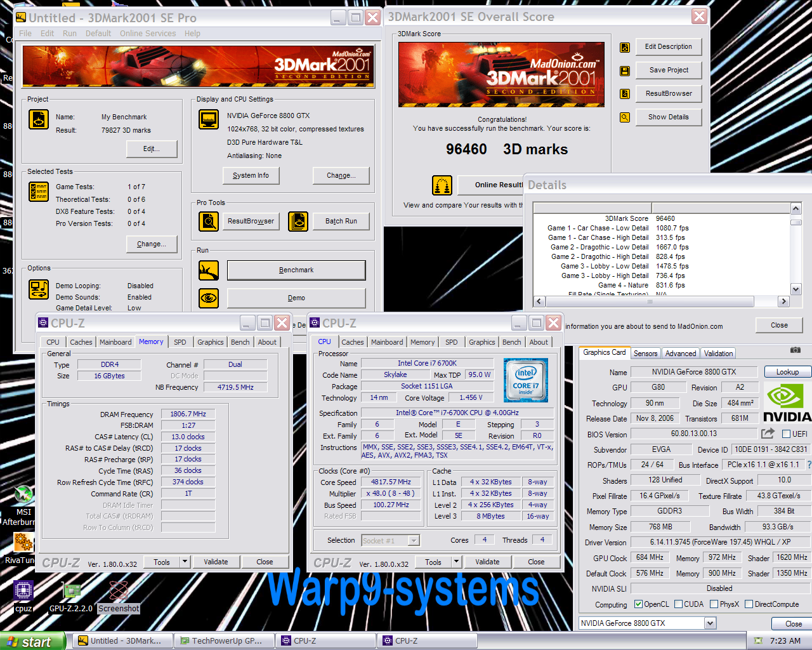
Task: Switch to the Advanced tab in GPU-Z
Action: pos(681,354)
